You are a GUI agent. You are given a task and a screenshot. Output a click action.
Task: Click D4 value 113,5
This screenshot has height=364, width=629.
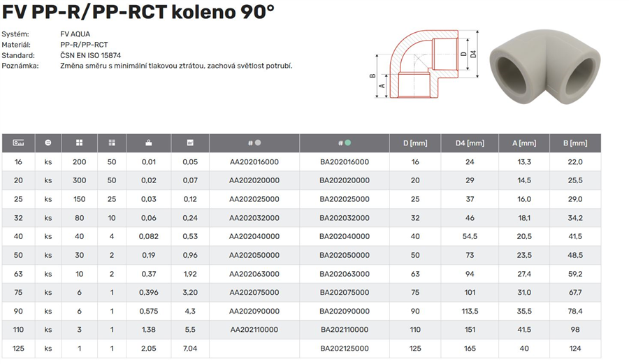470,311
